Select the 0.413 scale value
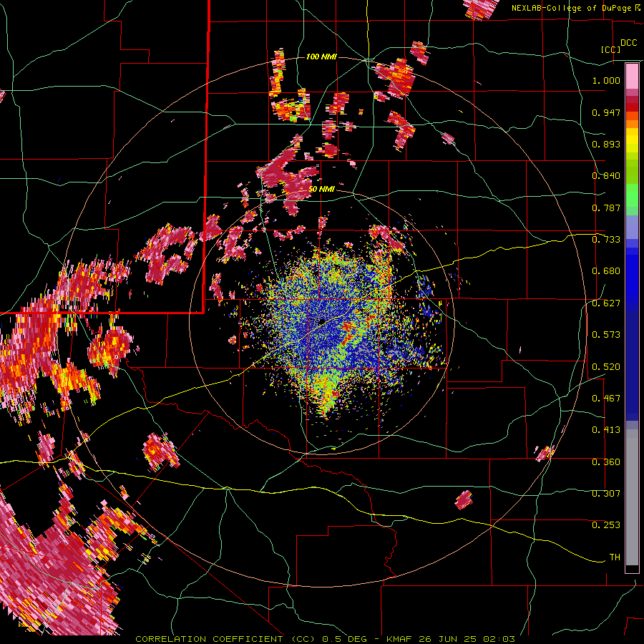 pyautogui.click(x=606, y=430)
